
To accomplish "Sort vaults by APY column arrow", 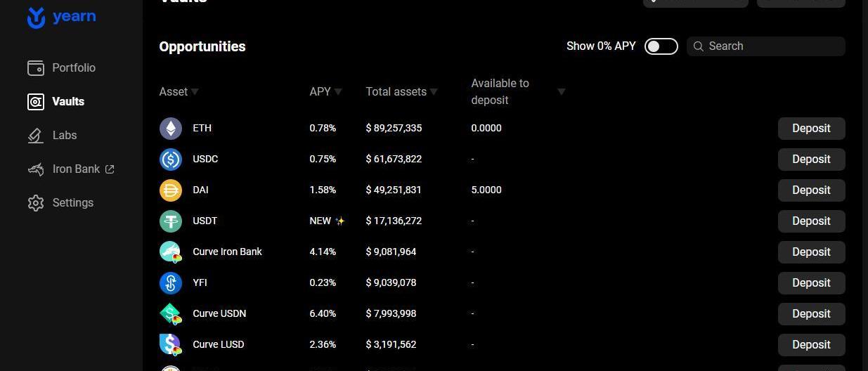I will (x=338, y=92).
